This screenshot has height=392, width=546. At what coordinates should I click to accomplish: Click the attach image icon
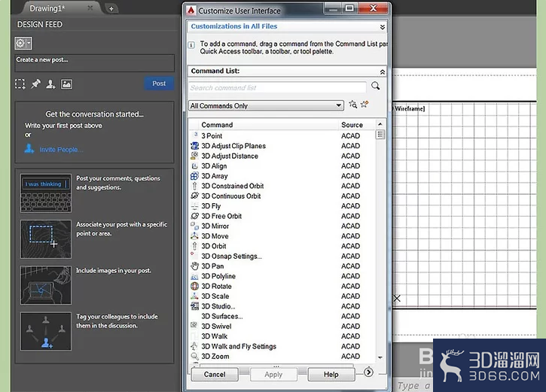click(66, 84)
